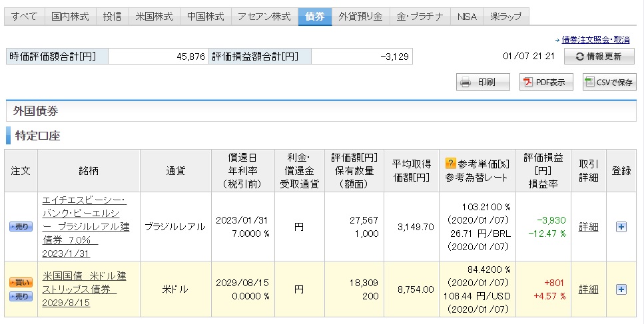Click the ブラジルレアル currency cell

pos(175,227)
